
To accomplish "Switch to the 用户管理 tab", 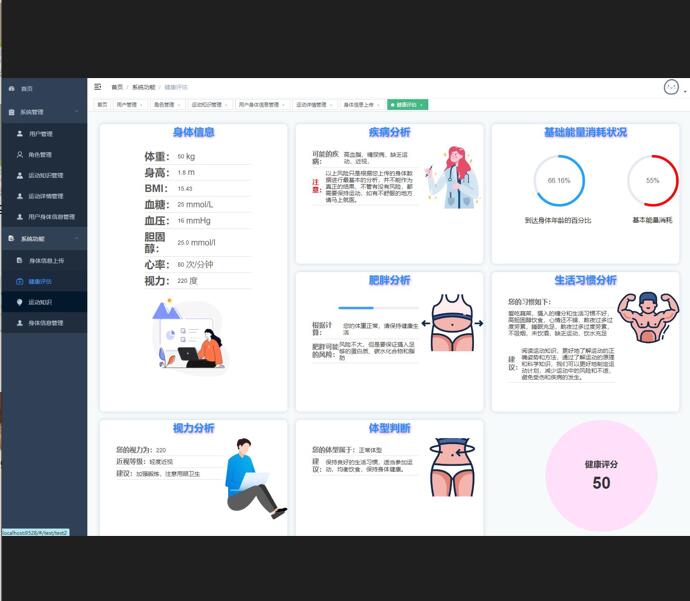I will coord(129,105).
